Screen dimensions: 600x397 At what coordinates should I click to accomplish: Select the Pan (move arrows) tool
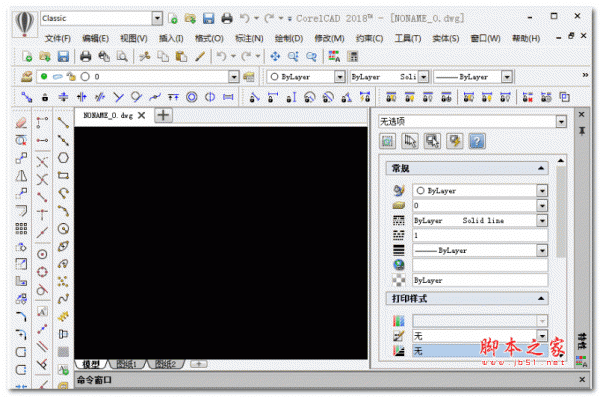point(275,57)
